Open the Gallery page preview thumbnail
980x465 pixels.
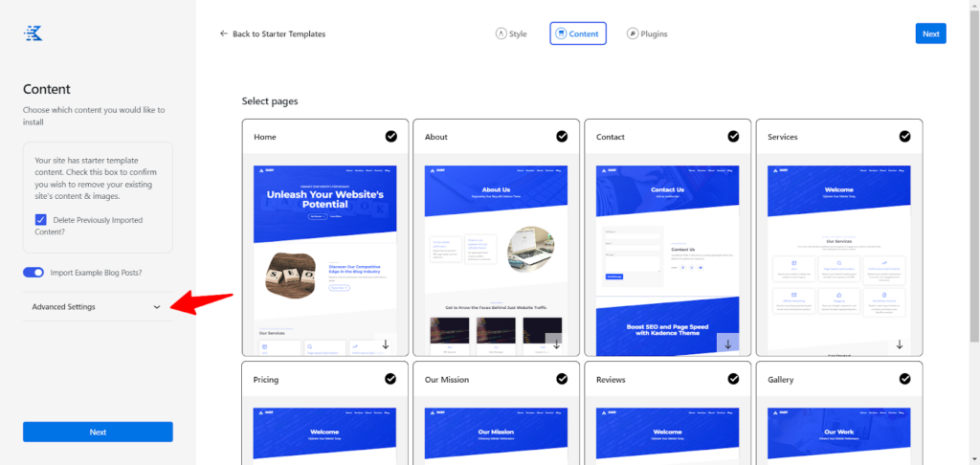[x=838, y=436]
